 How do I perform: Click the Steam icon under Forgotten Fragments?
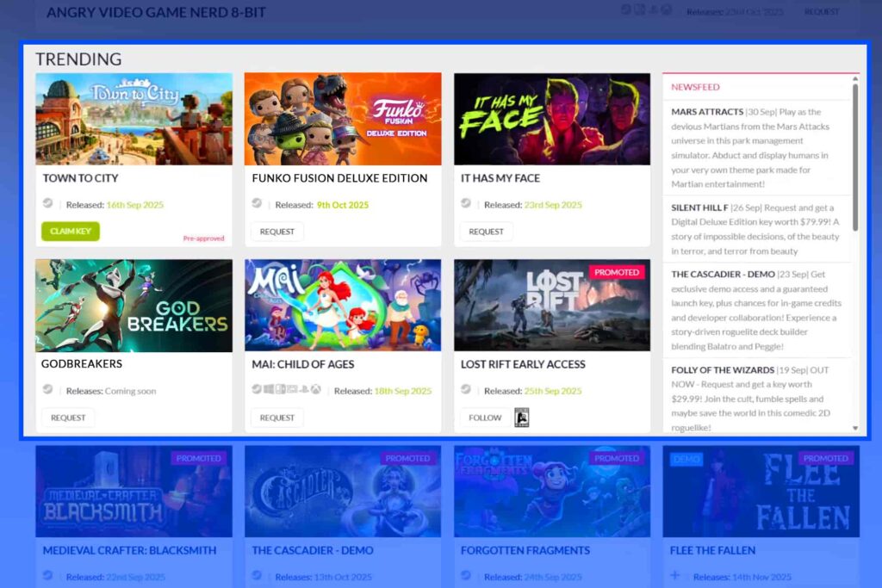click(x=466, y=576)
